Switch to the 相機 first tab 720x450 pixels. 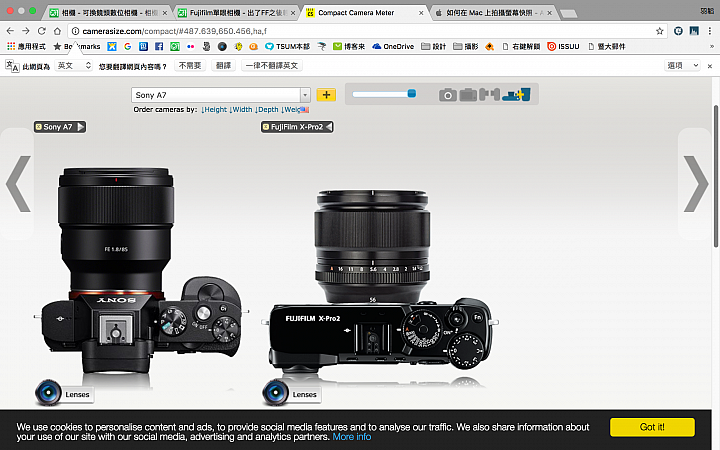click(x=109, y=13)
